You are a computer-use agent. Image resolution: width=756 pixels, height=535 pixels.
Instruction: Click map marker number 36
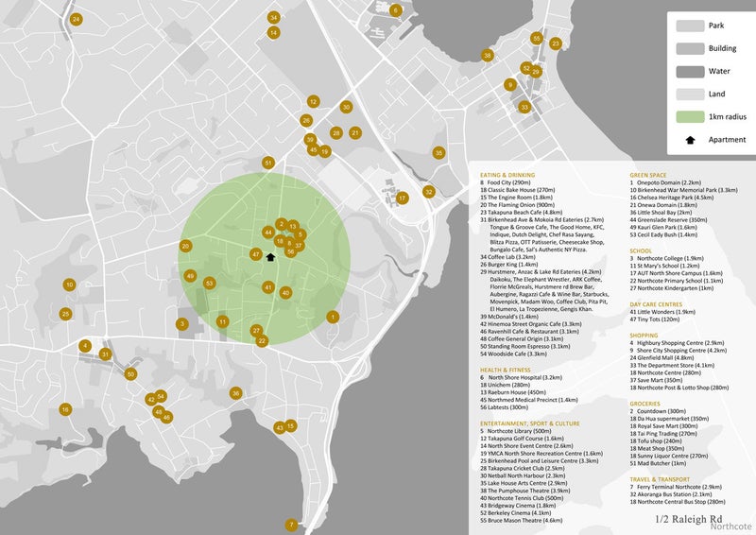click(235, 393)
